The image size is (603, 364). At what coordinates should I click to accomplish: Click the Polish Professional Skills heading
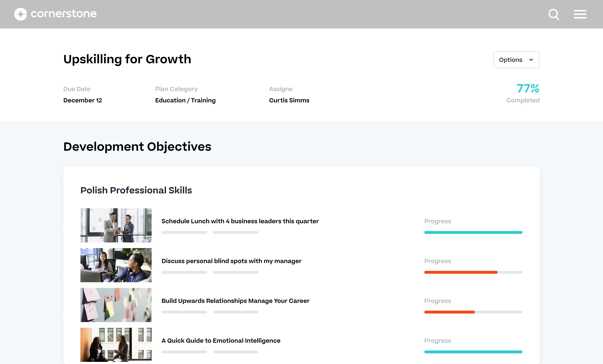pos(136,190)
